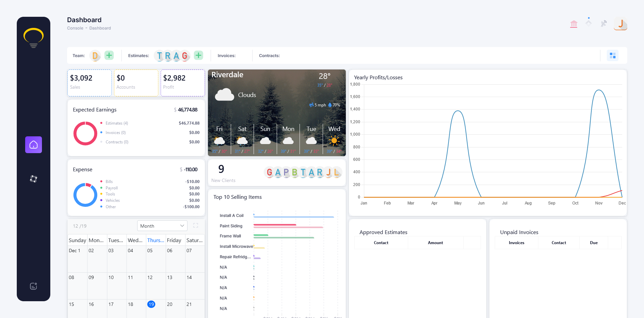Screen dimensions: 644x318
Task: Add a new team member with the plus button
Action: (x=109, y=55)
